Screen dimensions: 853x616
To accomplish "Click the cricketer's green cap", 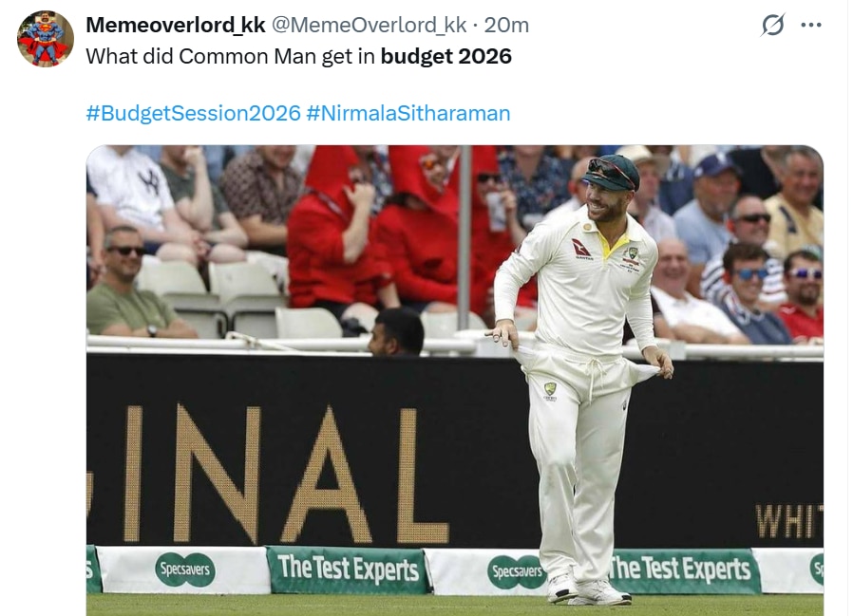I will 611,171.
